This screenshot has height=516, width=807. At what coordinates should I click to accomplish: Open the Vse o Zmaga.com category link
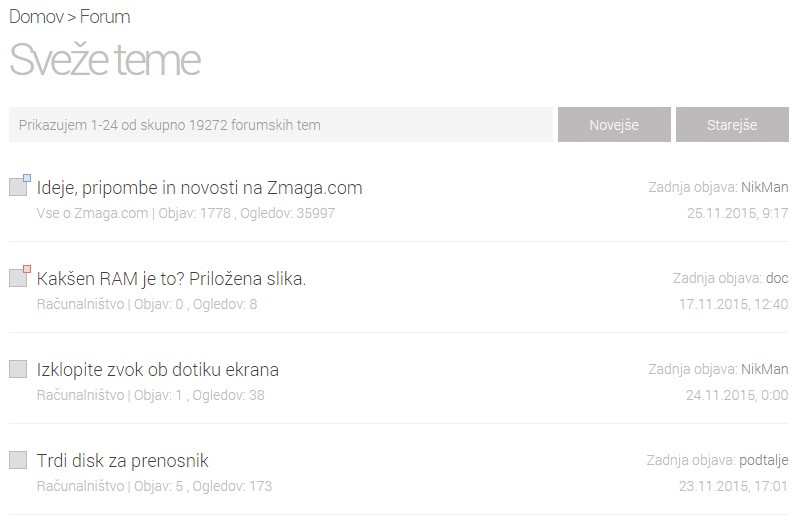pyautogui.click(x=93, y=213)
